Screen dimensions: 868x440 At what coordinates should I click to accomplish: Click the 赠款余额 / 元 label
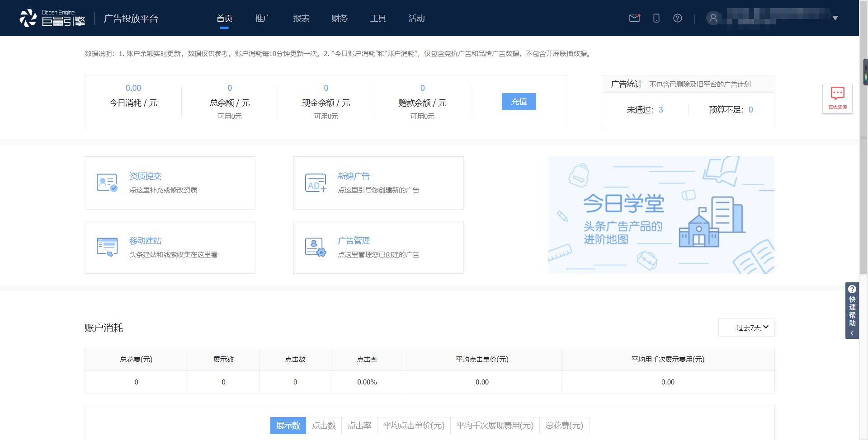pos(422,103)
